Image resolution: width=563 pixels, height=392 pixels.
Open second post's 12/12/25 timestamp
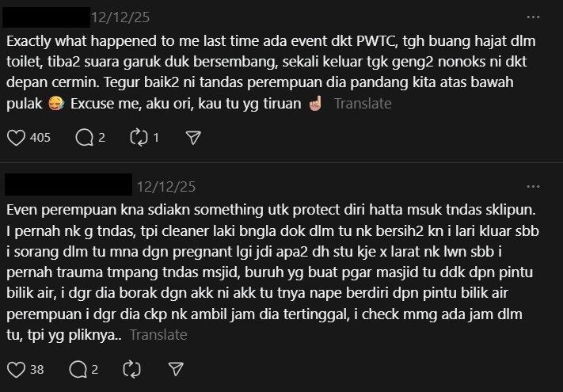point(166,187)
